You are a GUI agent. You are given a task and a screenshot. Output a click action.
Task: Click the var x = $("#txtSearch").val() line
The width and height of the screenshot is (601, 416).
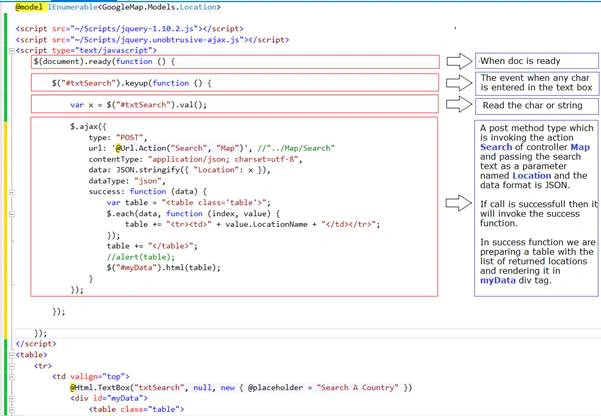(x=138, y=105)
